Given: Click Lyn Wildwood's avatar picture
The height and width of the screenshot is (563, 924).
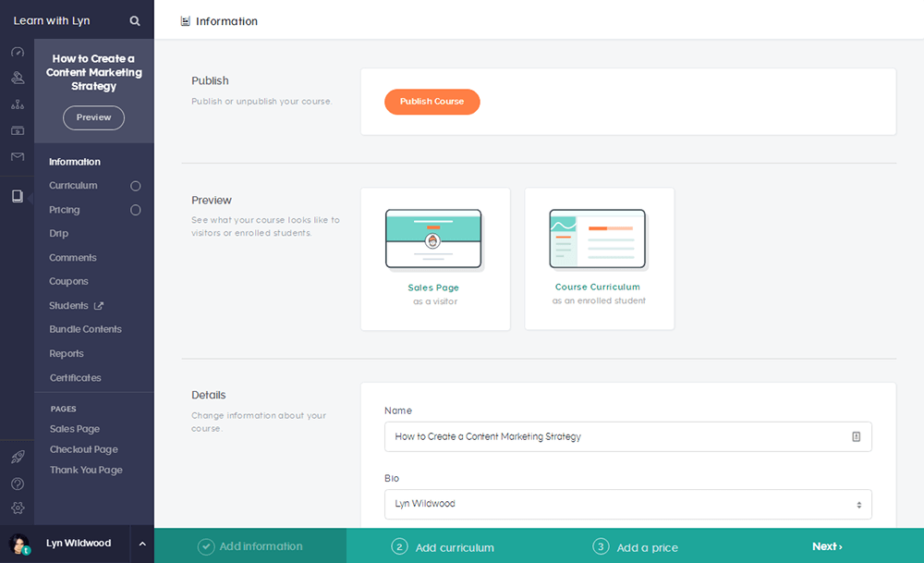Looking at the screenshot, I should pos(19,545).
